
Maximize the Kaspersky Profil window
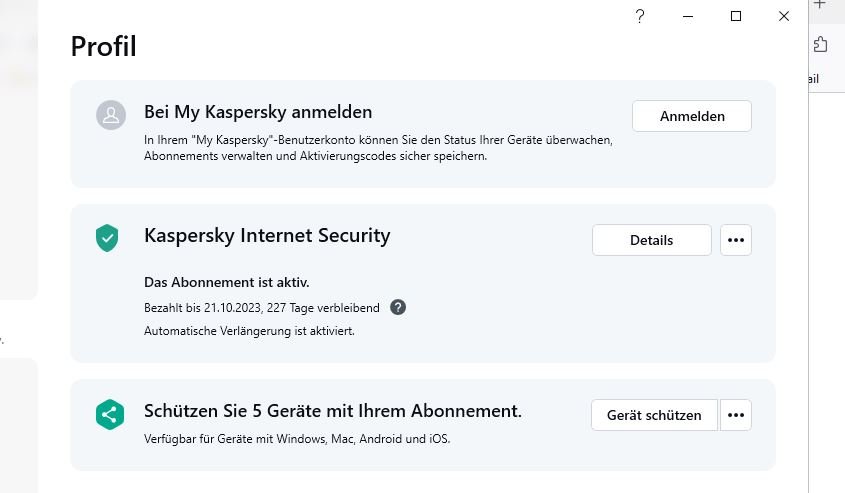click(736, 16)
